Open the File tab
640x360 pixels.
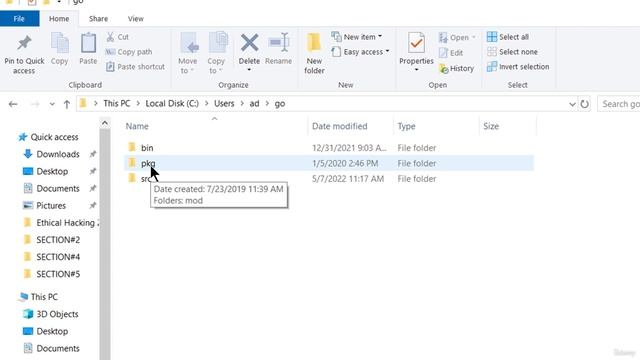19,19
